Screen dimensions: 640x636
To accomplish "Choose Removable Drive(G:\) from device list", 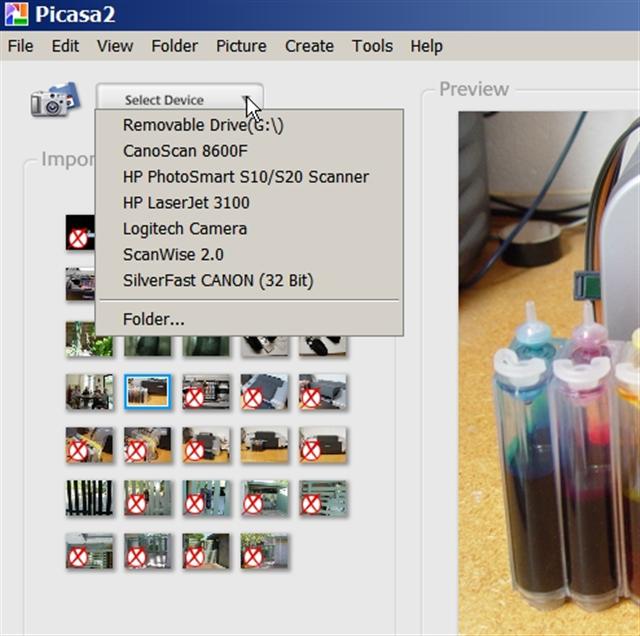I will (x=249, y=125).
